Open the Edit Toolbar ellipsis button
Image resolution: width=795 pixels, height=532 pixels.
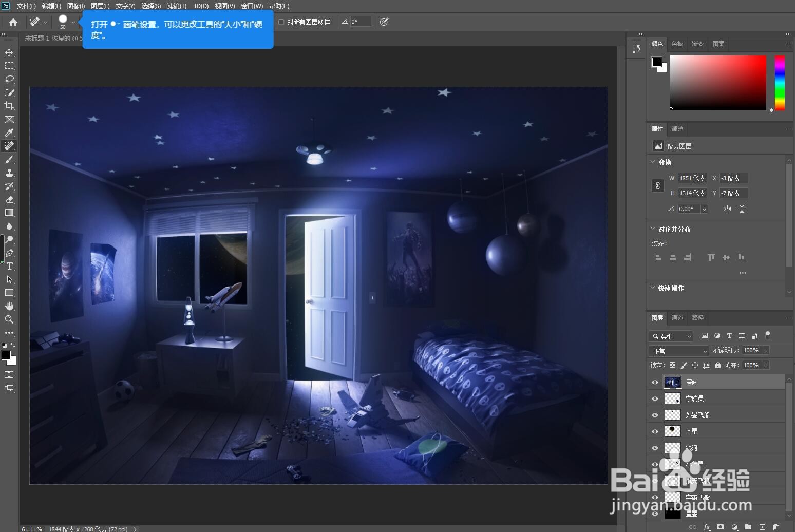point(9,333)
